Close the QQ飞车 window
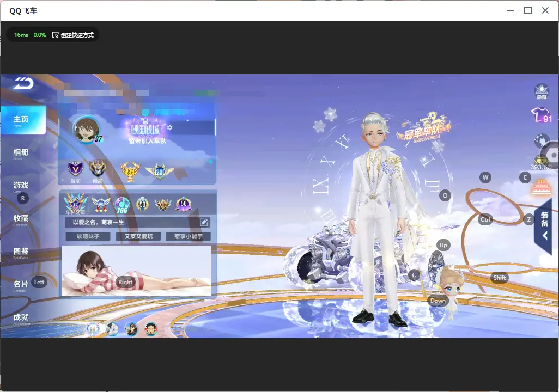Viewport: 559px width, 392px height. tap(545, 10)
